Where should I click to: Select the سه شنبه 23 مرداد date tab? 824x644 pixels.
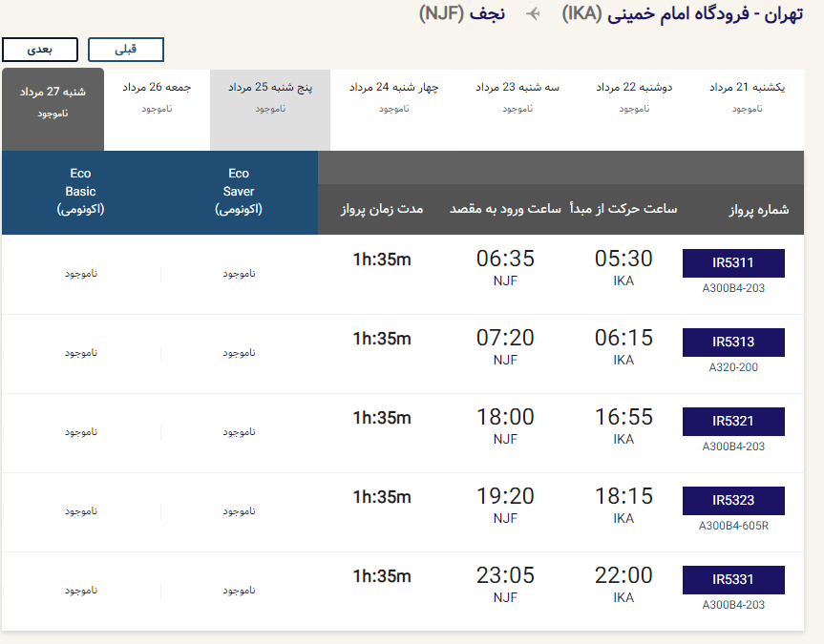pyautogui.click(x=518, y=110)
